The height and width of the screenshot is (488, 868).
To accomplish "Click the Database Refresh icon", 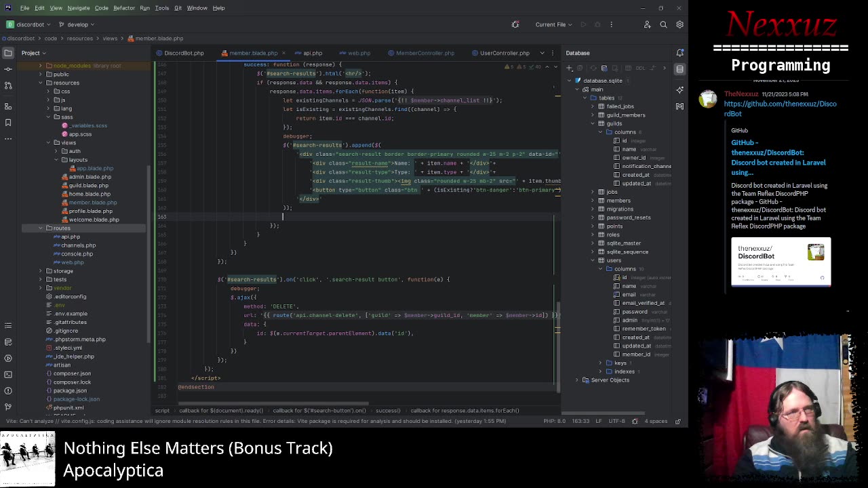I will [593, 68].
